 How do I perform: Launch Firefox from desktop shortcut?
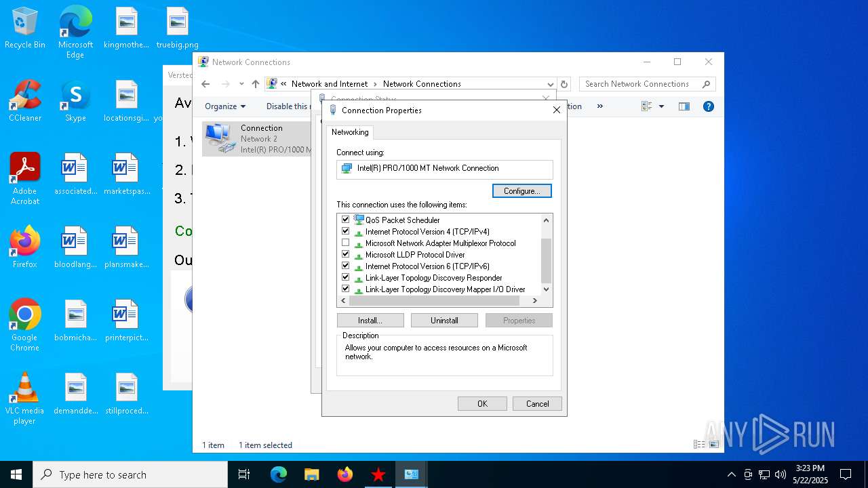(x=25, y=248)
